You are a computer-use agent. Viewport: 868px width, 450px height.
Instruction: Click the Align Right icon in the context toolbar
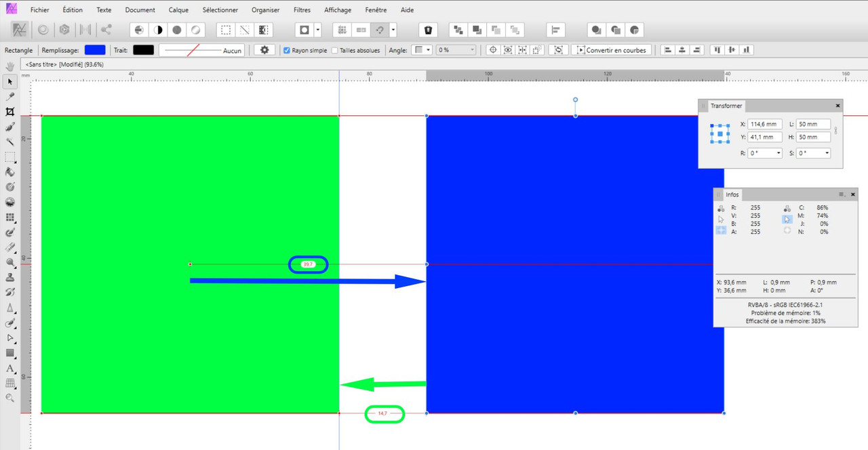696,50
